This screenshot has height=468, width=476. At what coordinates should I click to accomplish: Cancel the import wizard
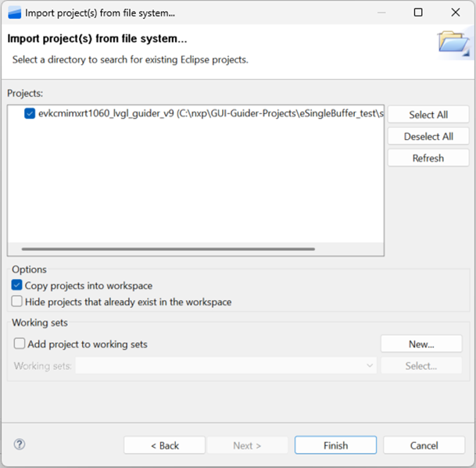point(424,445)
